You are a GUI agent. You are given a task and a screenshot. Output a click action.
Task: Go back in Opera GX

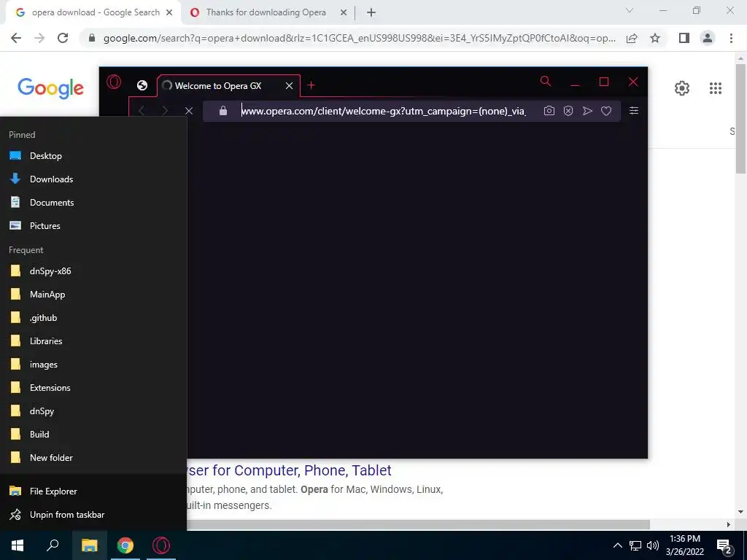point(141,111)
